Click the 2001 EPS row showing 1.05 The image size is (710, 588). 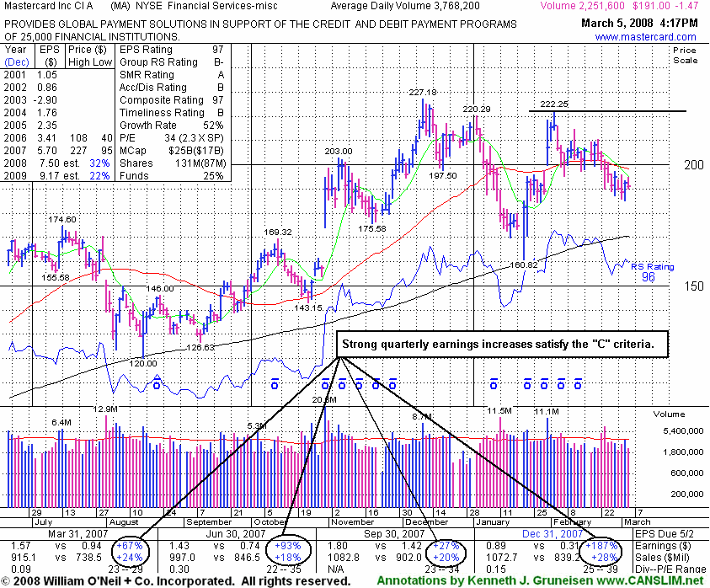(30, 75)
